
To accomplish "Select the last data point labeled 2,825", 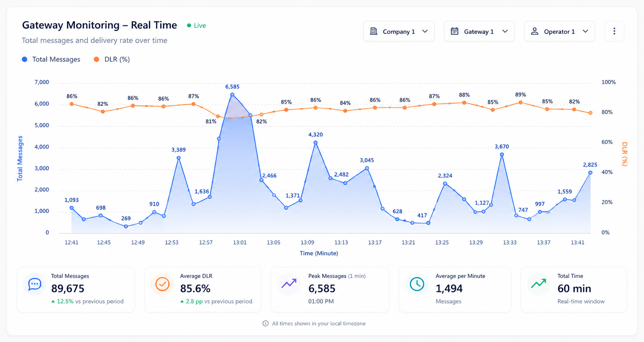I will click(590, 172).
